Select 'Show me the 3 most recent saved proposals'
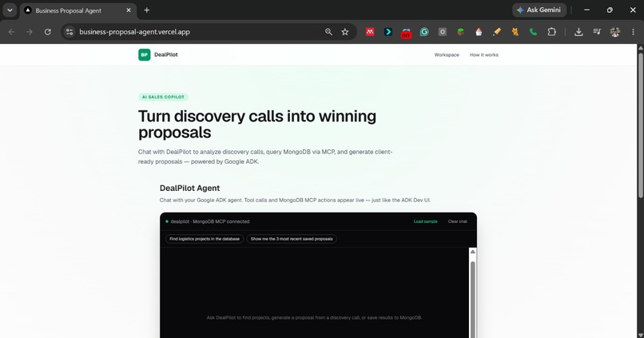Screen dimensions: 644x338 pos(292,239)
